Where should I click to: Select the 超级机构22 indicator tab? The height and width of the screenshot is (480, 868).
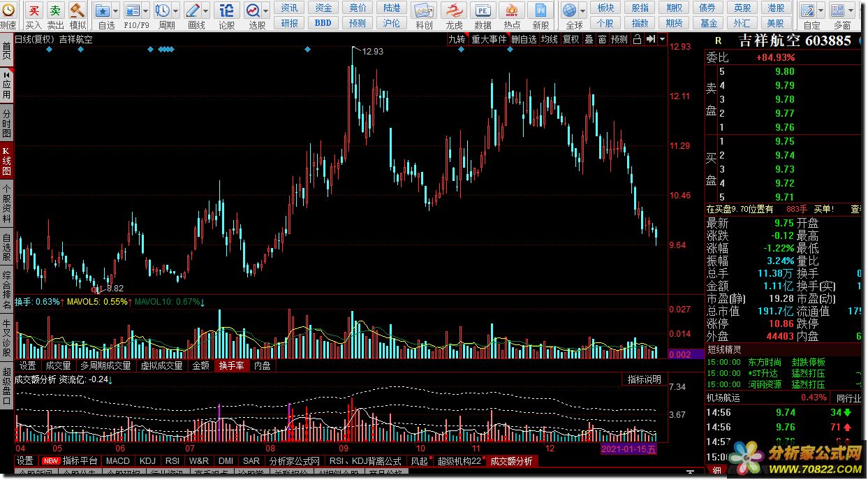click(x=459, y=461)
